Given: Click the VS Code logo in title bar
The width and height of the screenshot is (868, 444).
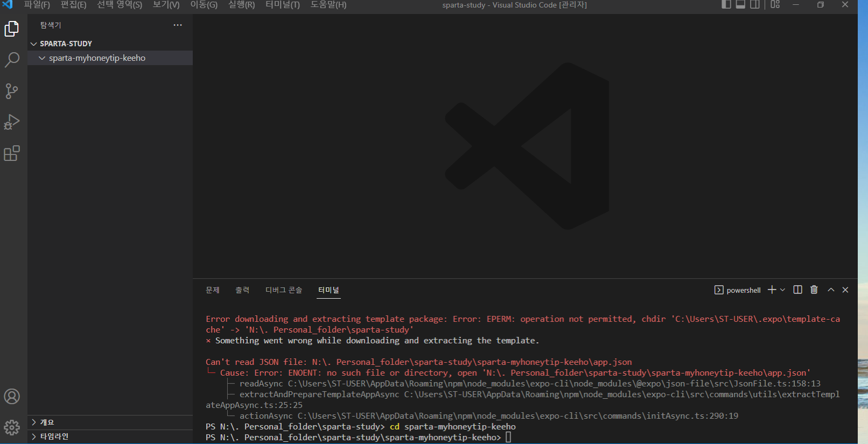Looking at the screenshot, I should [x=8, y=4].
